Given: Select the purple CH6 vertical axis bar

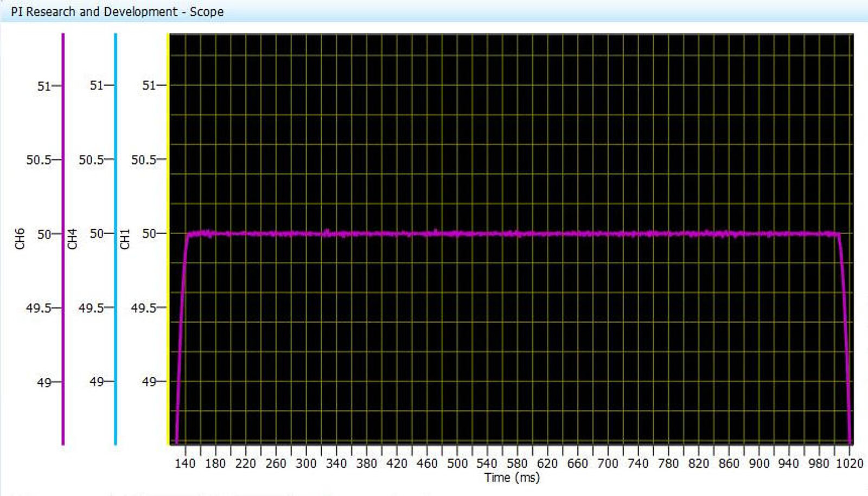Looking at the screenshot, I should click(x=63, y=239).
